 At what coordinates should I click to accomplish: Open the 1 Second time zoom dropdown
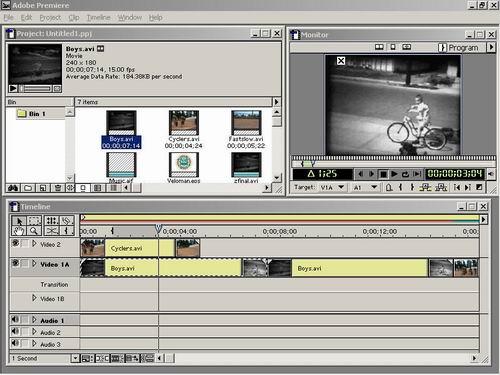[x=75, y=359]
